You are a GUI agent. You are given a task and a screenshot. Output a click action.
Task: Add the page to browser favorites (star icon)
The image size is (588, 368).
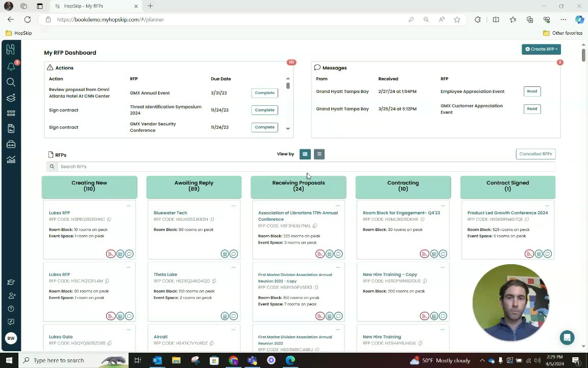pos(457,19)
